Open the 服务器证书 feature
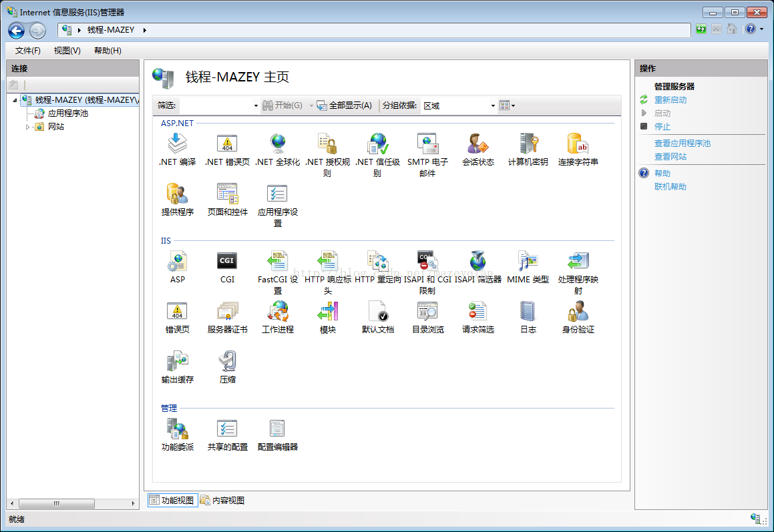 click(x=227, y=317)
